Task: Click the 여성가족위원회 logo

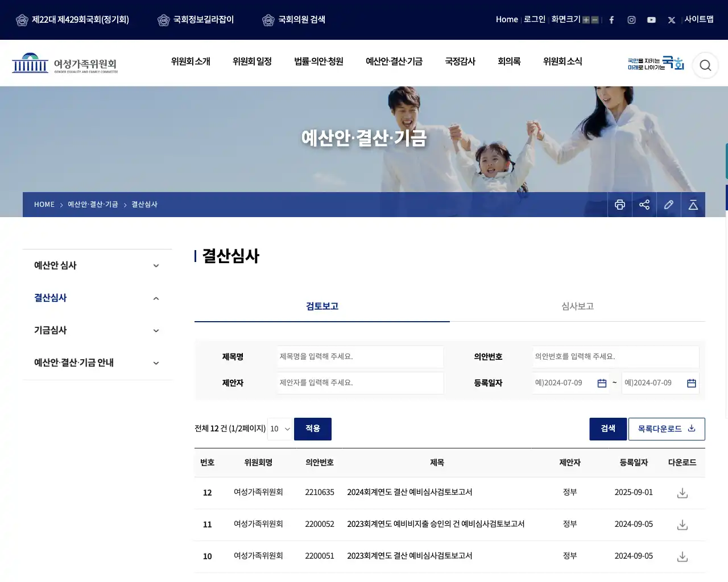Action: [65, 63]
